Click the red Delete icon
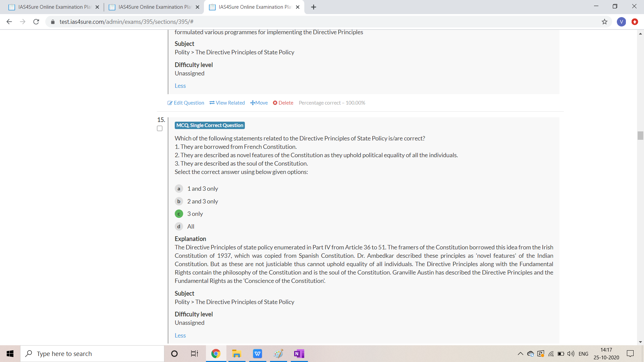Viewport: 644px width, 362px height. (275, 103)
